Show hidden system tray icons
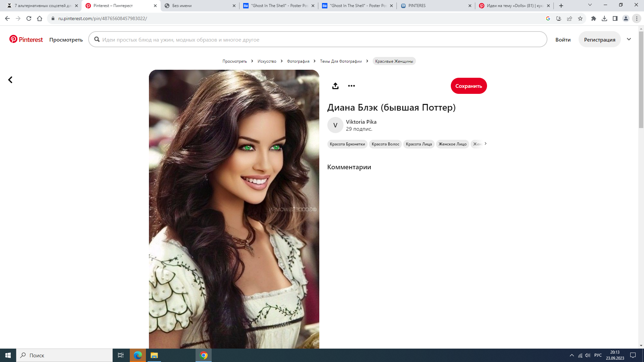This screenshot has width=644, height=362. 572,355
